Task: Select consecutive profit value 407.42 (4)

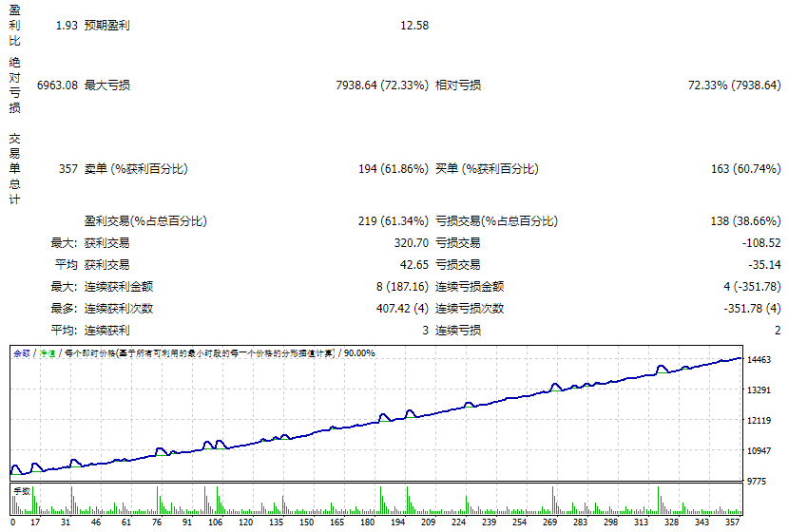Action: pyautogui.click(x=402, y=309)
